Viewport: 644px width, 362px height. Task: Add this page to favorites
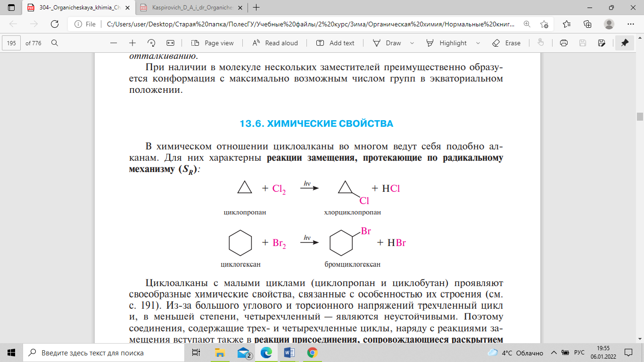point(545,24)
